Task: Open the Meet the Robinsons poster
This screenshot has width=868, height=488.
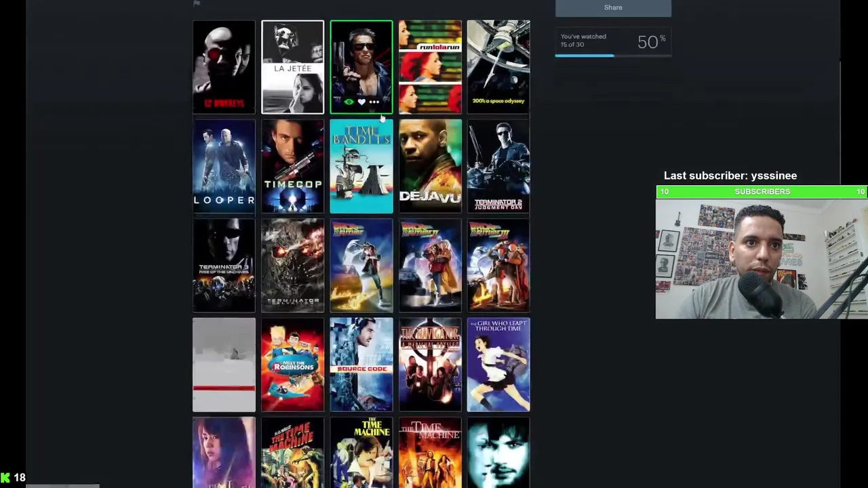Action: (x=293, y=365)
